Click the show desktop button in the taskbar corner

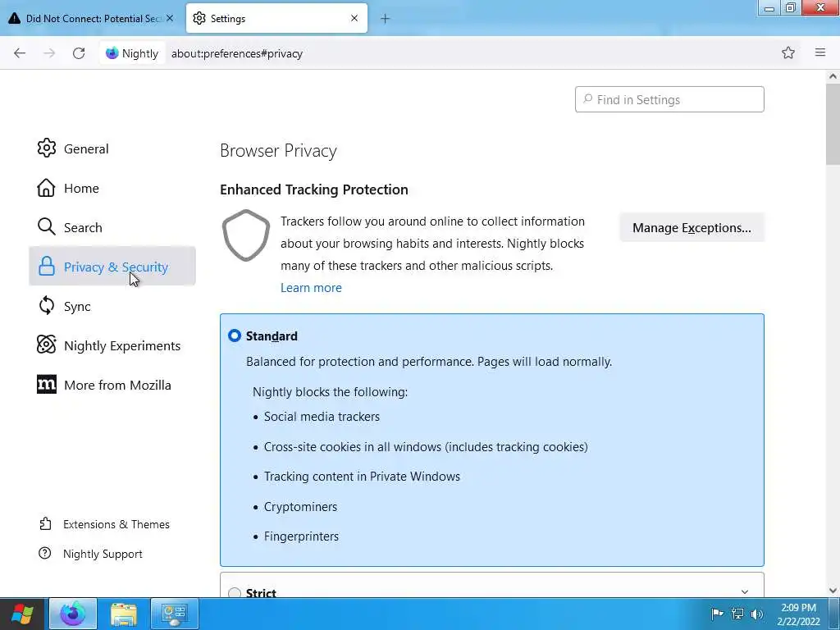click(834, 614)
